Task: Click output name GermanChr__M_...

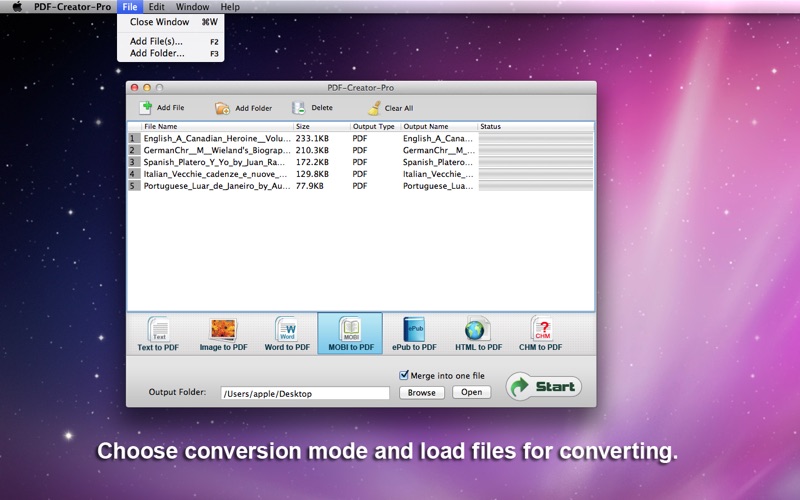Action: [x=439, y=150]
